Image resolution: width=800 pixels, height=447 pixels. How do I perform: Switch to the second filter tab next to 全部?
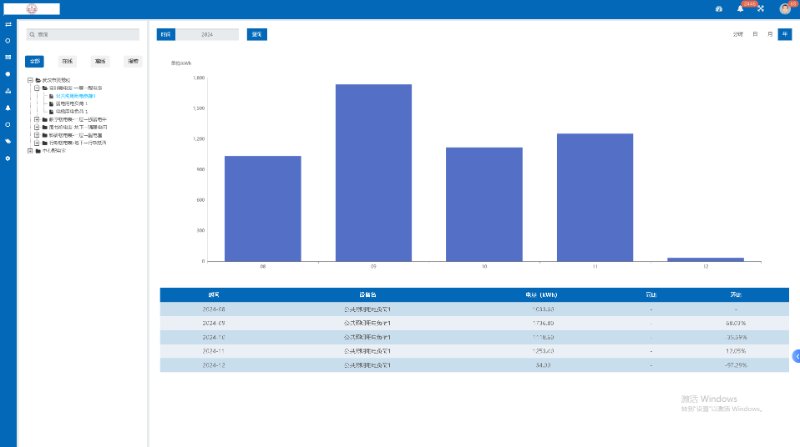tap(67, 61)
